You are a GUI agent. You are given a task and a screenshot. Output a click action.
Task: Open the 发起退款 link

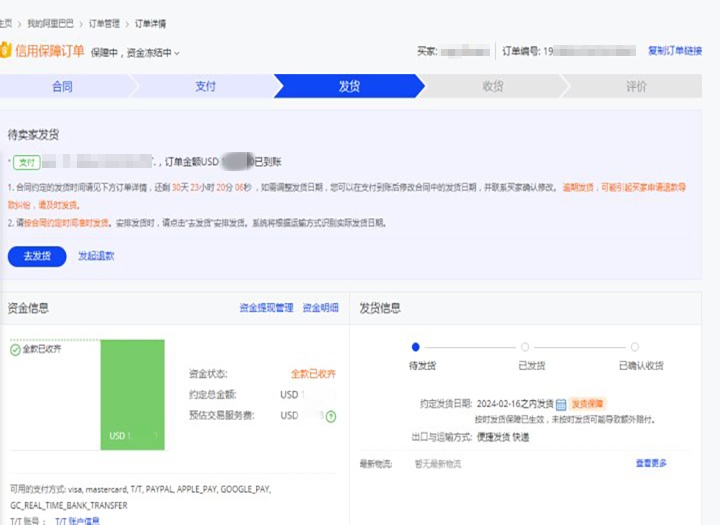pos(96,256)
